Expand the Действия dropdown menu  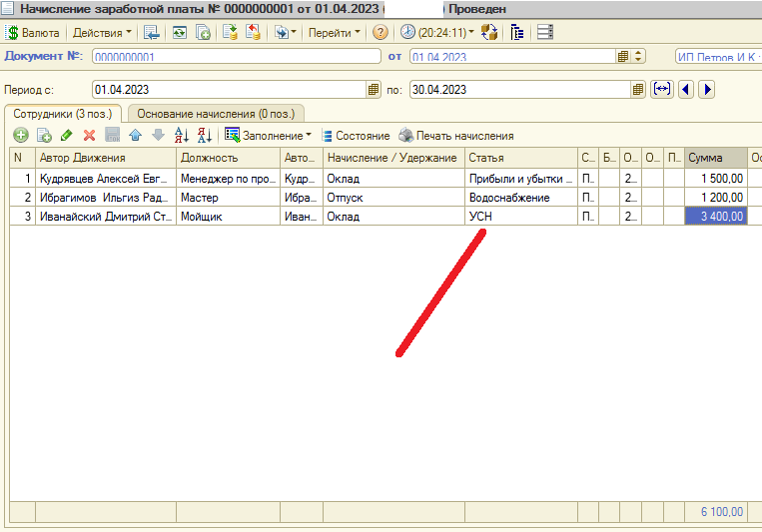(103, 32)
